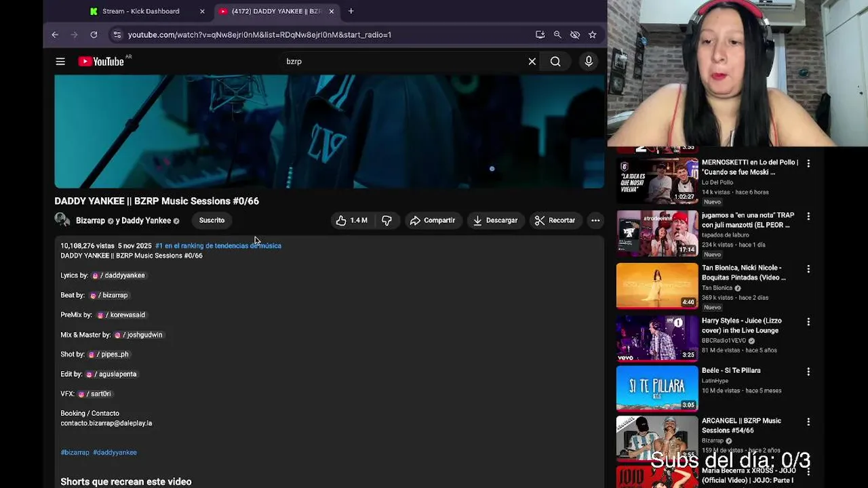Image resolution: width=868 pixels, height=488 pixels.
Task: Open sart0ri link in VFX line
Action: [x=95, y=394]
